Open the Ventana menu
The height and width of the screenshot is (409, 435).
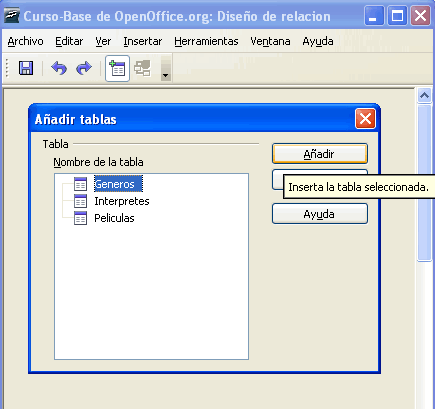tap(270, 41)
